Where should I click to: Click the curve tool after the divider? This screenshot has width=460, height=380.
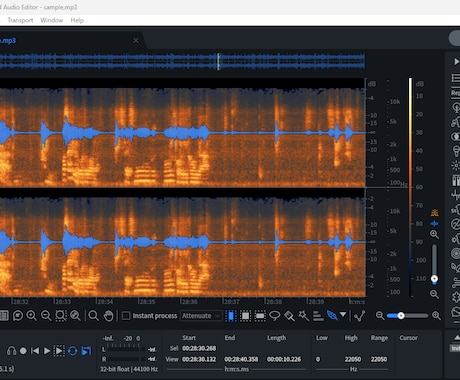pyautogui.click(x=360, y=315)
